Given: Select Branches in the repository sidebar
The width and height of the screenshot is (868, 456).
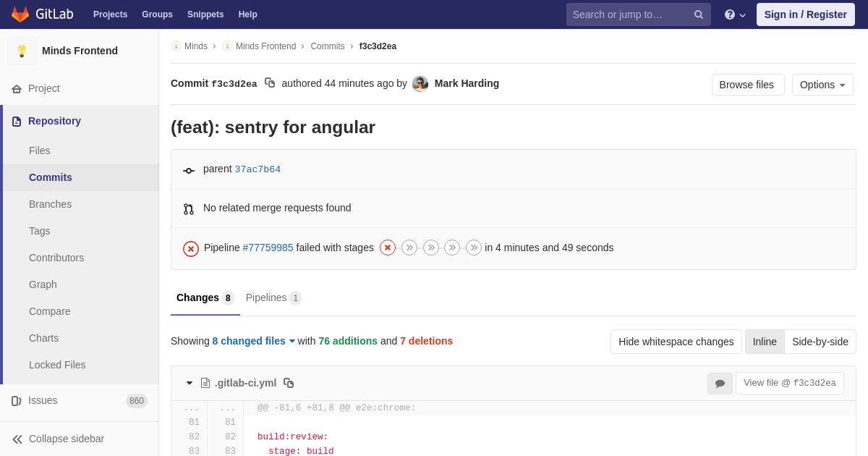Looking at the screenshot, I should [x=50, y=204].
